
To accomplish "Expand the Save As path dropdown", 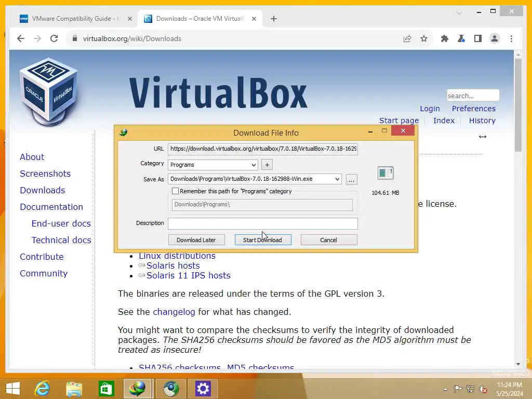I will point(337,179).
